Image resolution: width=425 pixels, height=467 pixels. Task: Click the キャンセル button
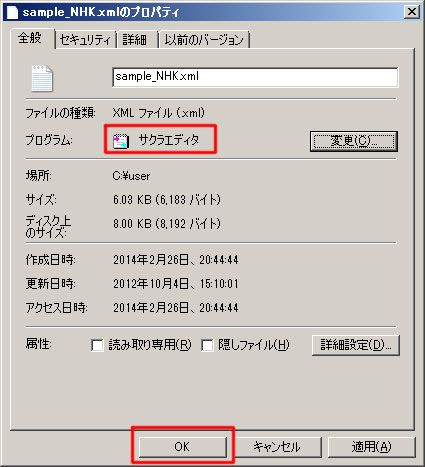click(277, 447)
